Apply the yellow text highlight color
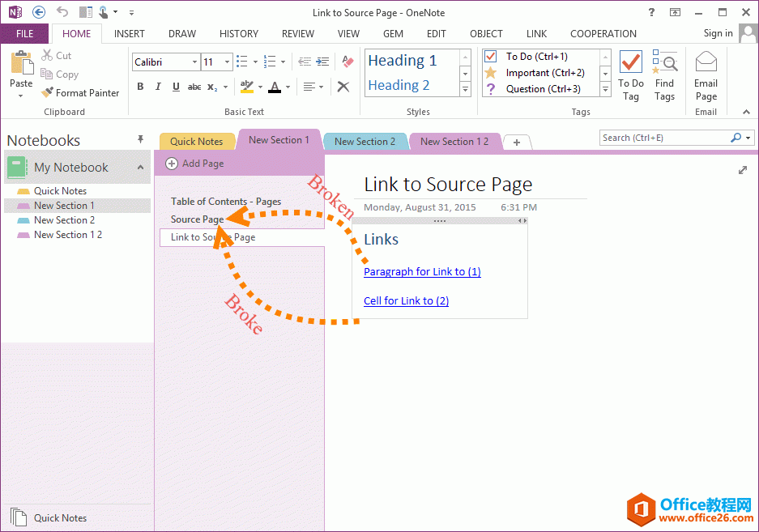The width and height of the screenshot is (759, 532). (247, 87)
